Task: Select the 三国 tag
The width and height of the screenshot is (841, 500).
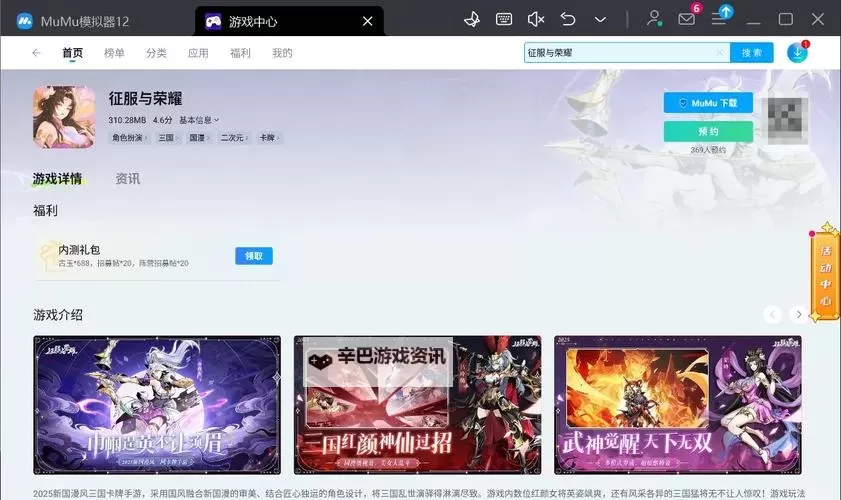Action: click(x=168, y=138)
